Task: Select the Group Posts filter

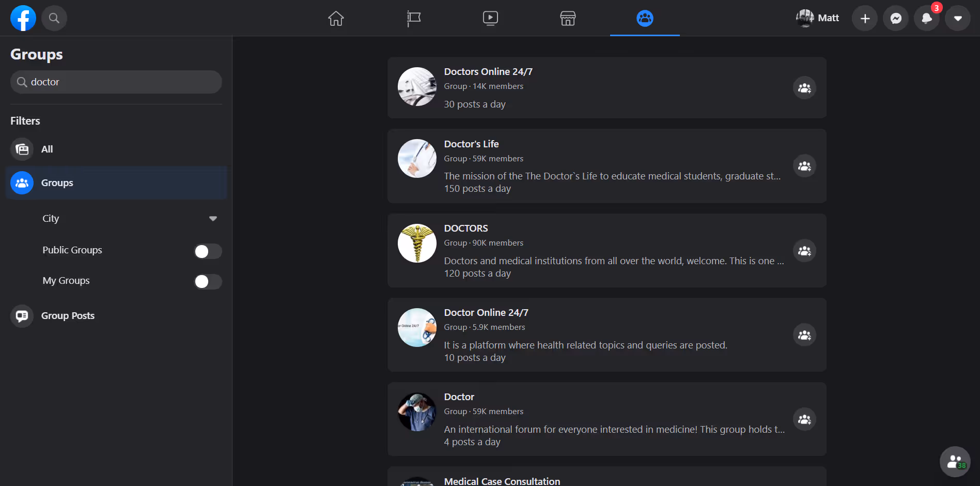Action: pyautogui.click(x=116, y=315)
